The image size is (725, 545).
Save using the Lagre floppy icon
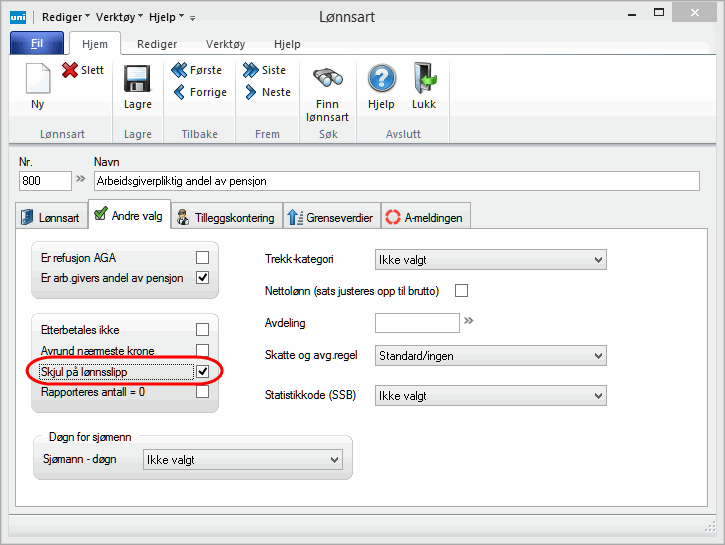(x=137, y=81)
